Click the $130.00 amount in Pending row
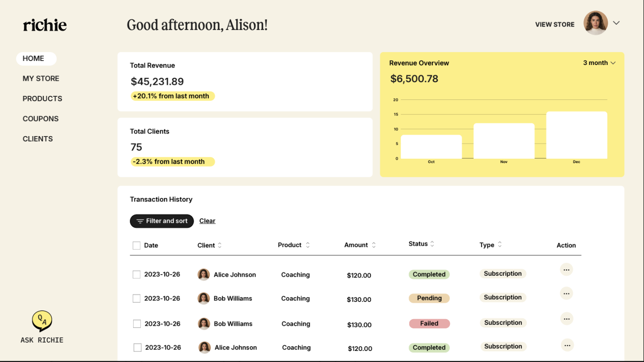Image resolution: width=644 pixels, height=362 pixels. [x=359, y=300]
